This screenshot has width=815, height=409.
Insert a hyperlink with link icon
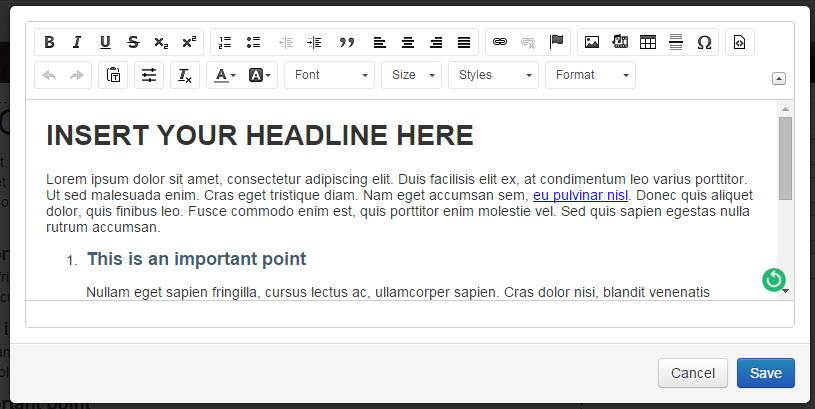coord(500,42)
